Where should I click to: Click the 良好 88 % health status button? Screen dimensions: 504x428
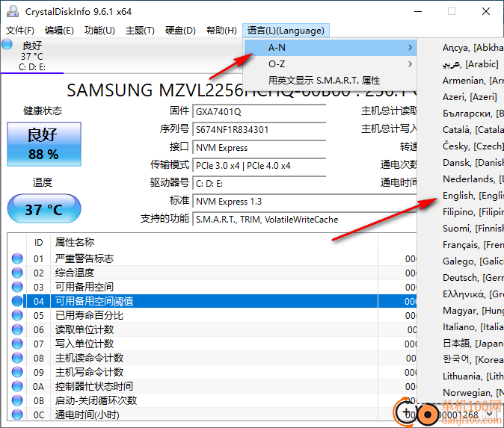pyautogui.click(x=44, y=144)
